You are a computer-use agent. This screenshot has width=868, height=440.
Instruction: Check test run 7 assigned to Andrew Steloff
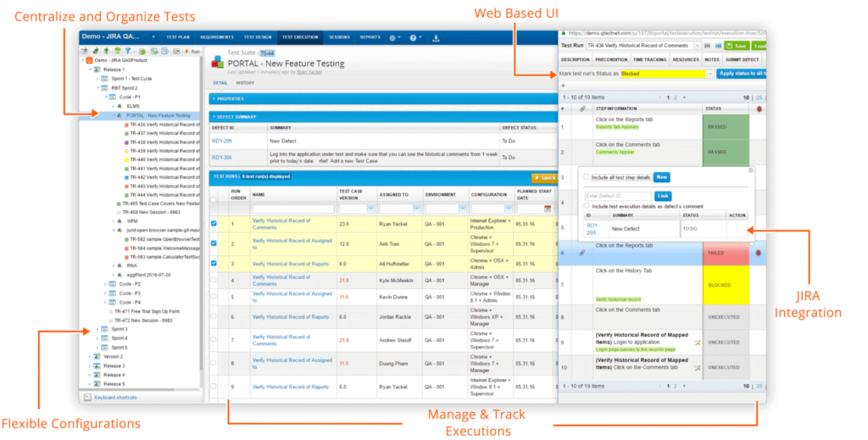coord(214,340)
